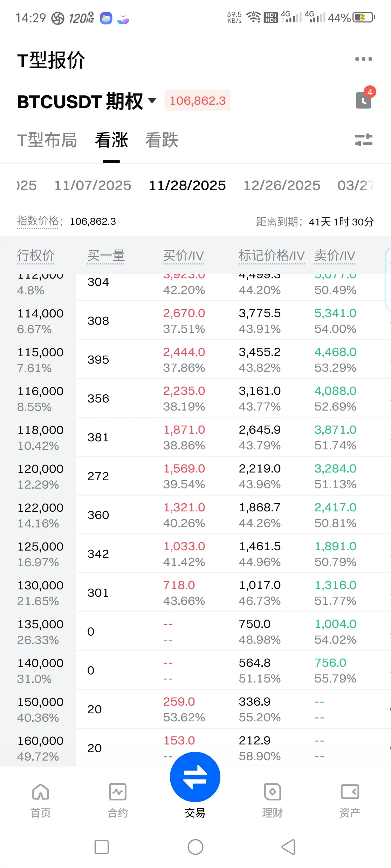Open the three-dot more options menu
The image size is (391, 868).
pos(363,59)
